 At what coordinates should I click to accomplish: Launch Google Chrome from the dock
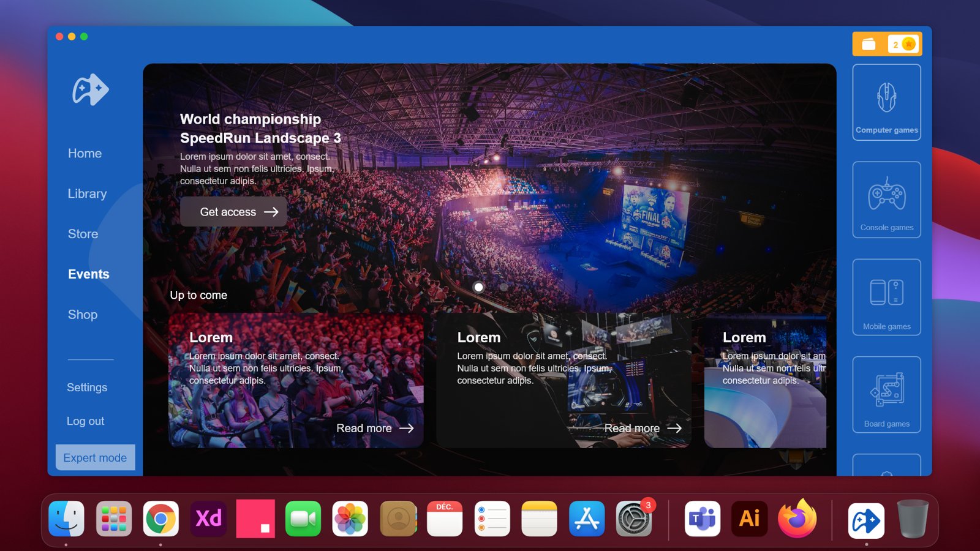pyautogui.click(x=161, y=519)
